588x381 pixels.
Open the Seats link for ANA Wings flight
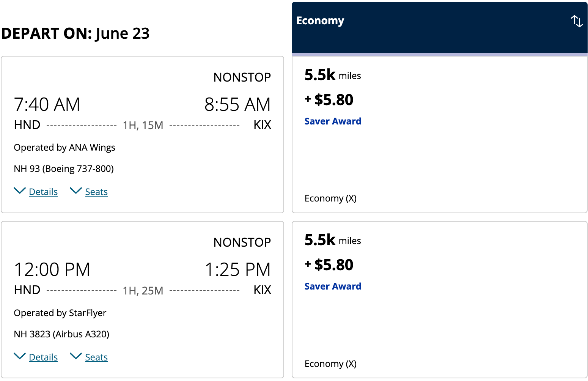tap(96, 192)
